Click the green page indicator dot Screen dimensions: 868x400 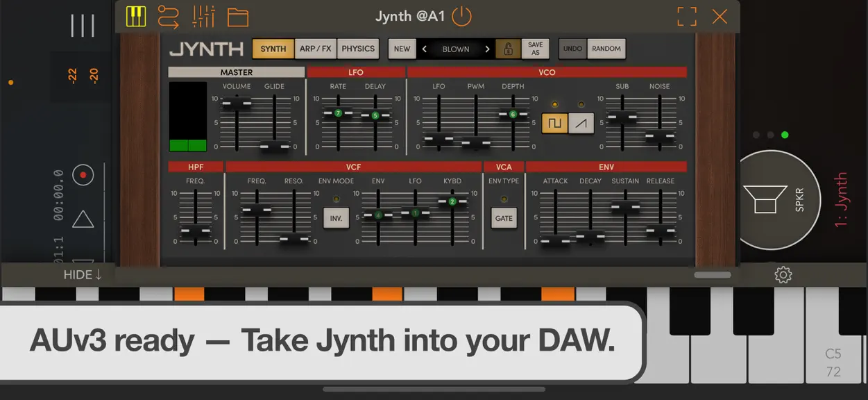click(x=785, y=135)
